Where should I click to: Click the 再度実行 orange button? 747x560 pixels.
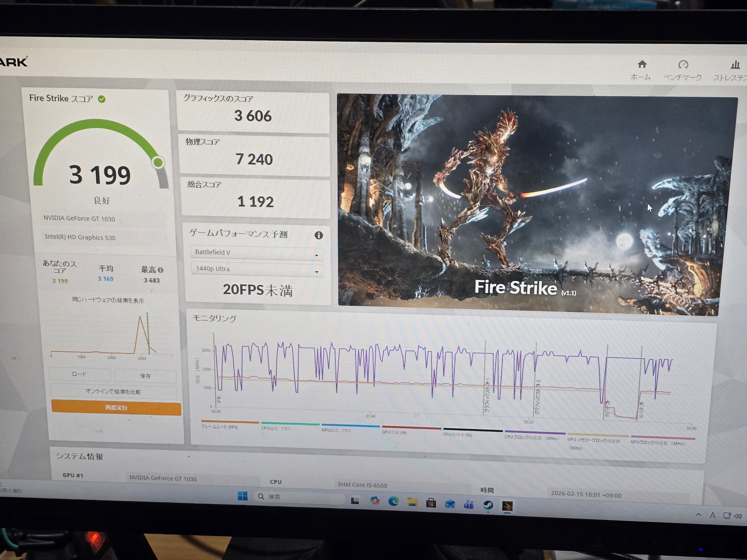click(116, 408)
